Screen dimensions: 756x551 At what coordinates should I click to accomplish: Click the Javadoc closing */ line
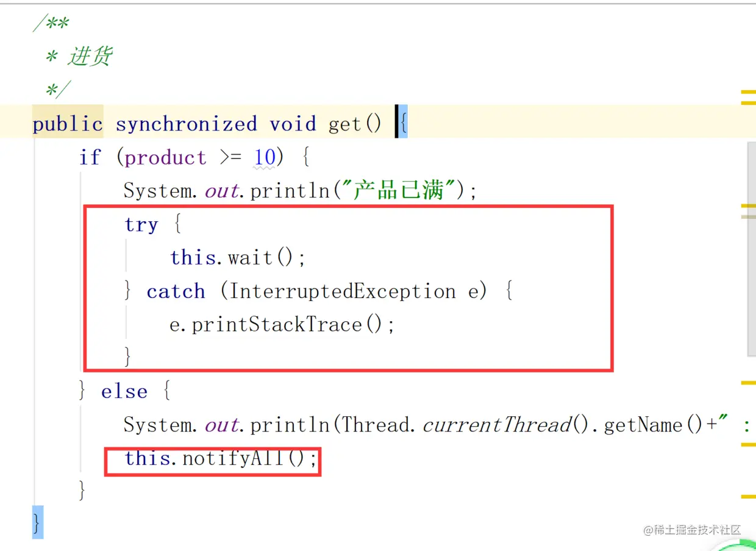pyautogui.click(x=58, y=90)
